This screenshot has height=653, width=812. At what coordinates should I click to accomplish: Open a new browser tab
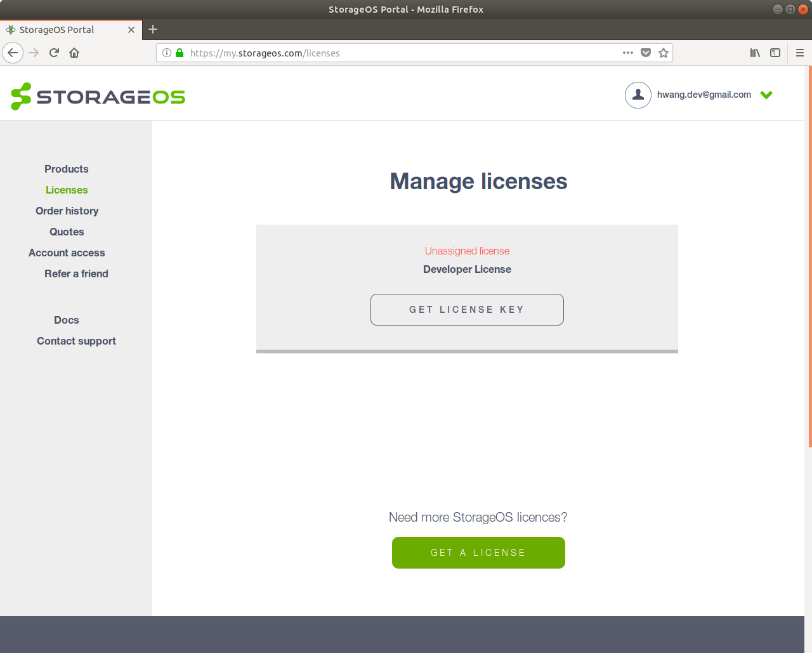coord(153,29)
